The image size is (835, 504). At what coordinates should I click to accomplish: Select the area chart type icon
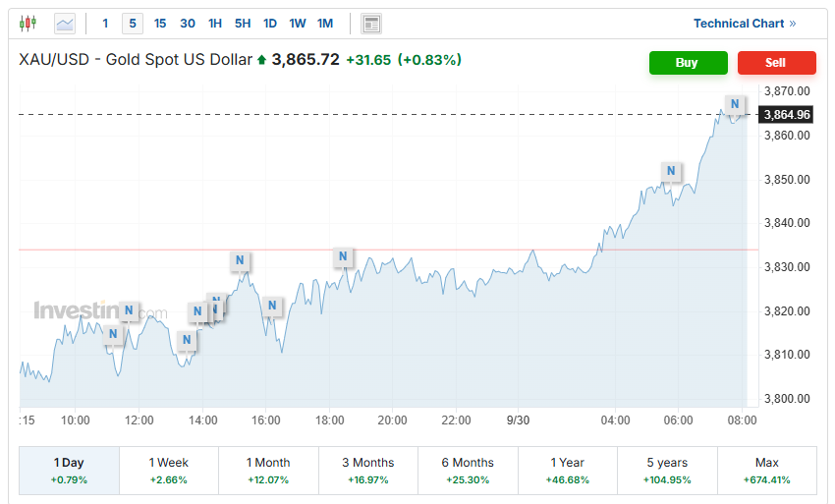pyautogui.click(x=65, y=23)
